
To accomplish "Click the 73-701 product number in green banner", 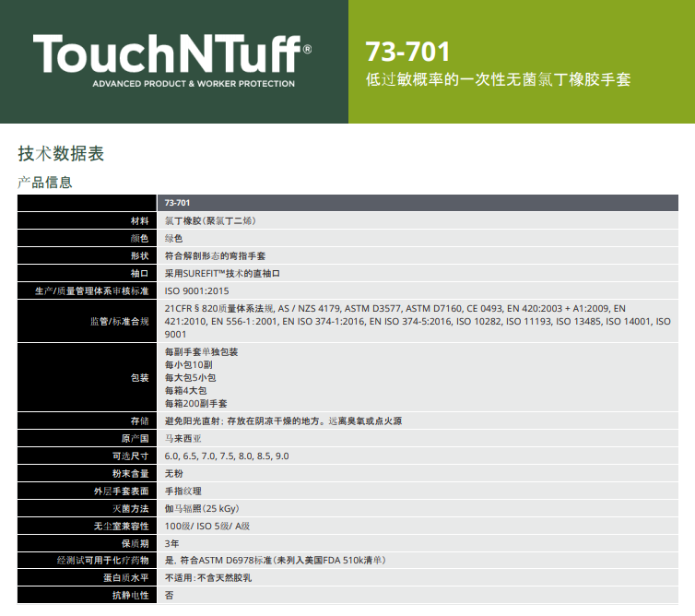I will 402,50.
